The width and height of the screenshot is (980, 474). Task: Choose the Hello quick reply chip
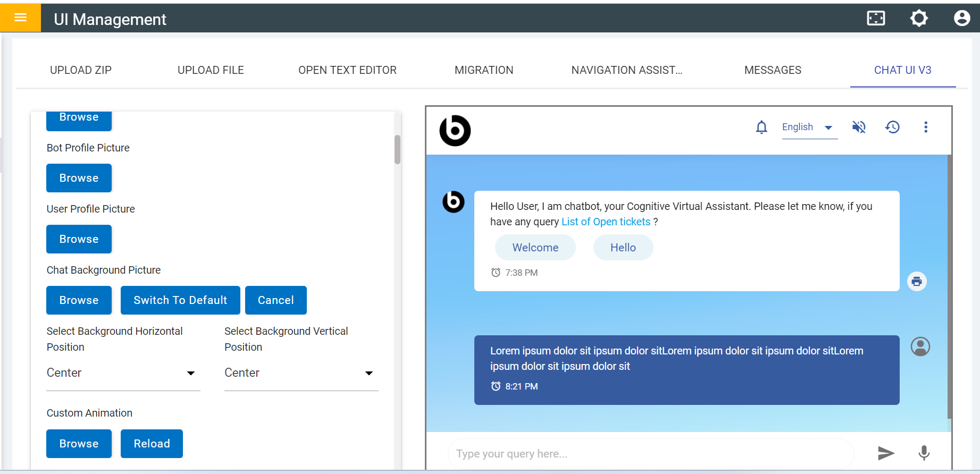tap(623, 248)
